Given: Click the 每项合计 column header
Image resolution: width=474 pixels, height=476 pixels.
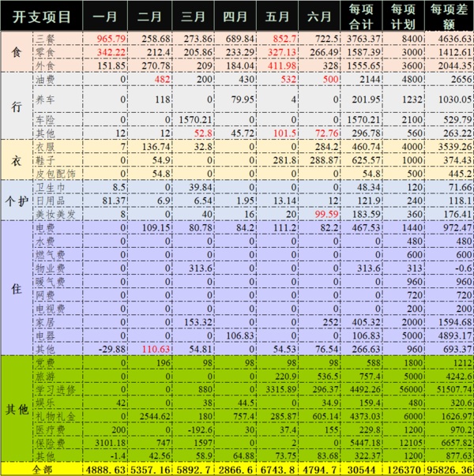Looking at the screenshot, I should [361, 16].
